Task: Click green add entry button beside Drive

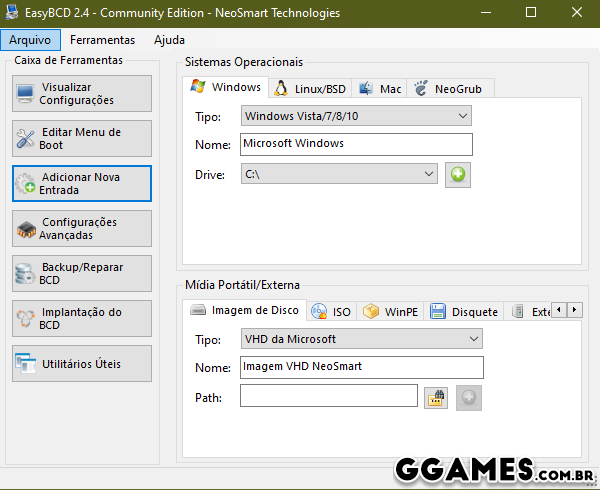Action: point(459,174)
